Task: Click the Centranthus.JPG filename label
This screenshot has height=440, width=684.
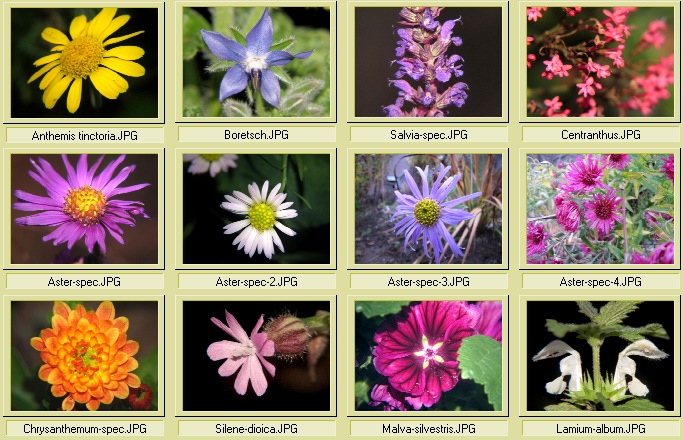Action: (x=600, y=134)
